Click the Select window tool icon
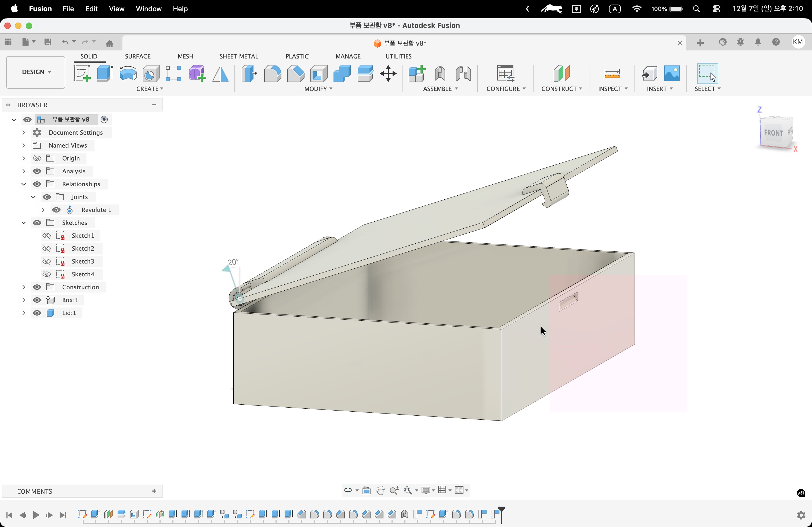 708,73
